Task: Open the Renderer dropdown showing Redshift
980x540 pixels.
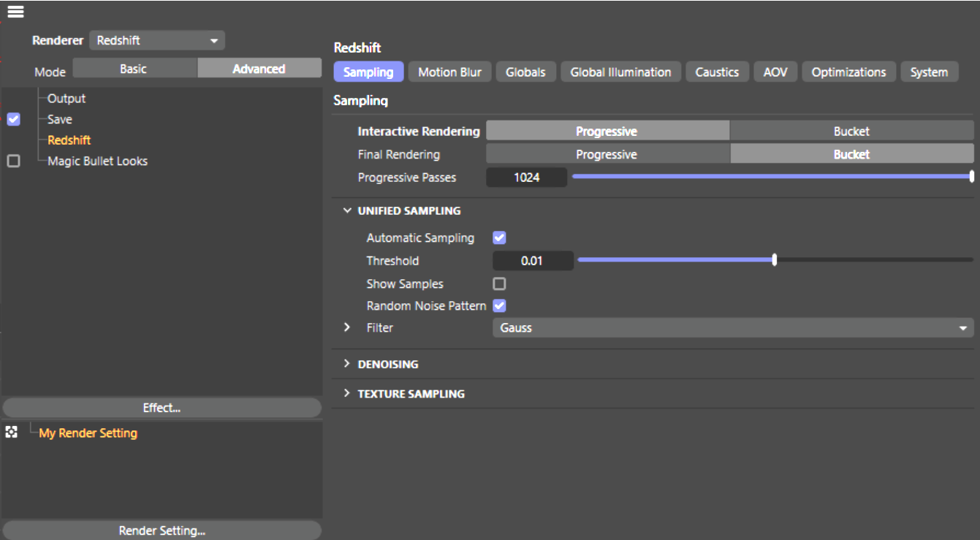Action: [156, 40]
